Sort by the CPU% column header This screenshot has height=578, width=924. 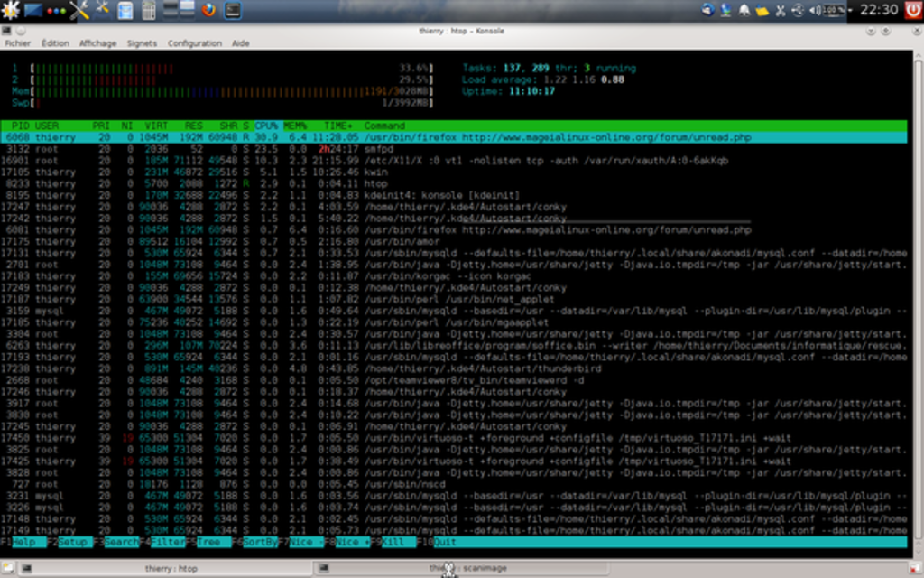coord(266,126)
